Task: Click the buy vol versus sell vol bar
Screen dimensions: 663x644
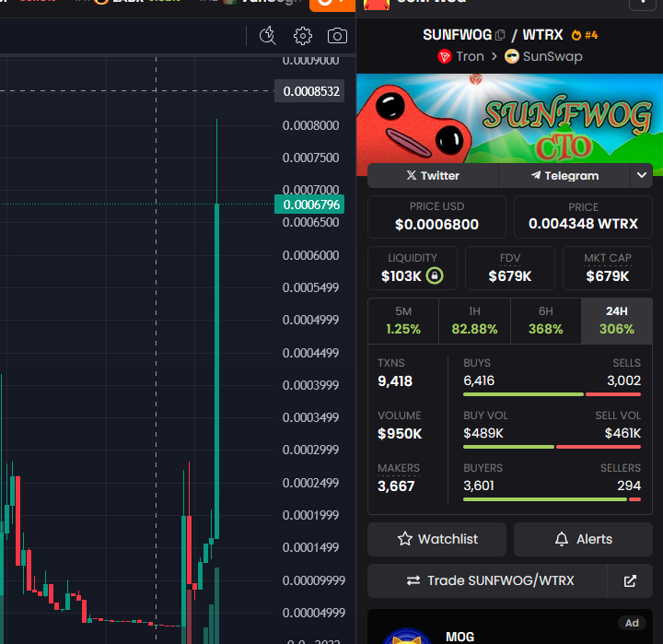Action: coord(552,447)
